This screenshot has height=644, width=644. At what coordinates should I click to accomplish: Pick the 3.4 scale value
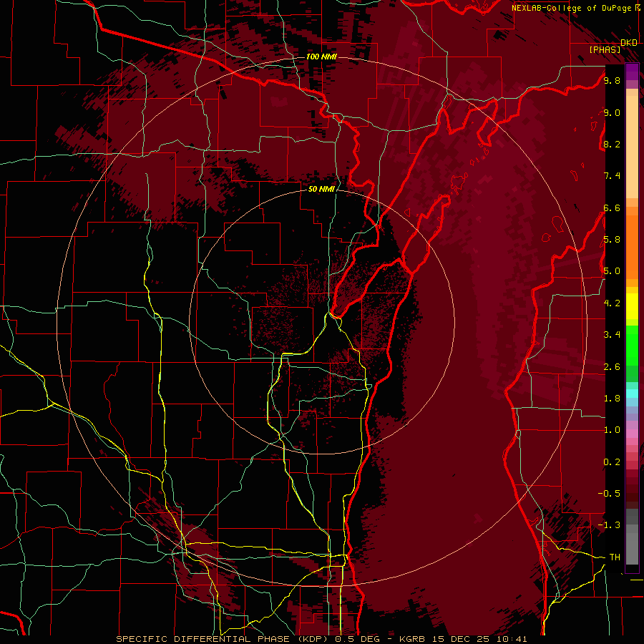612,334
